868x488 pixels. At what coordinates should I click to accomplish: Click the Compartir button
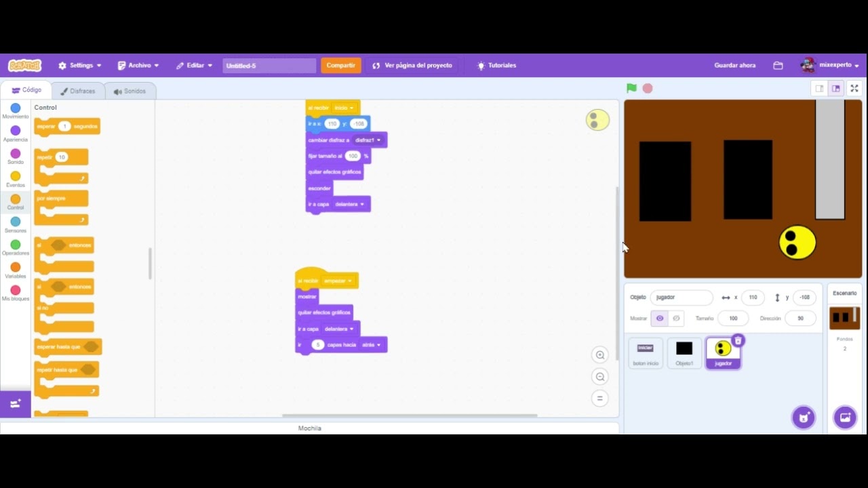click(x=340, y=66)
